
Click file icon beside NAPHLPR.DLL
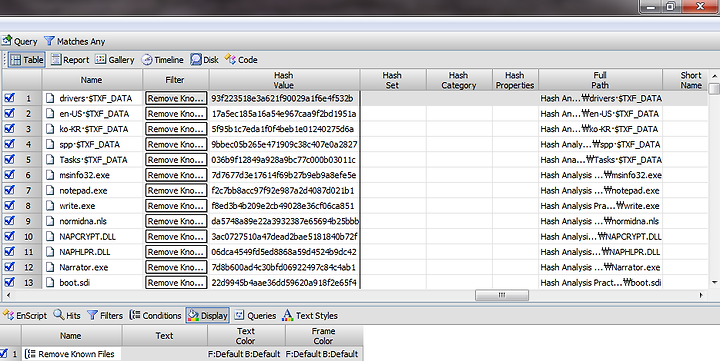pos(50,252)
